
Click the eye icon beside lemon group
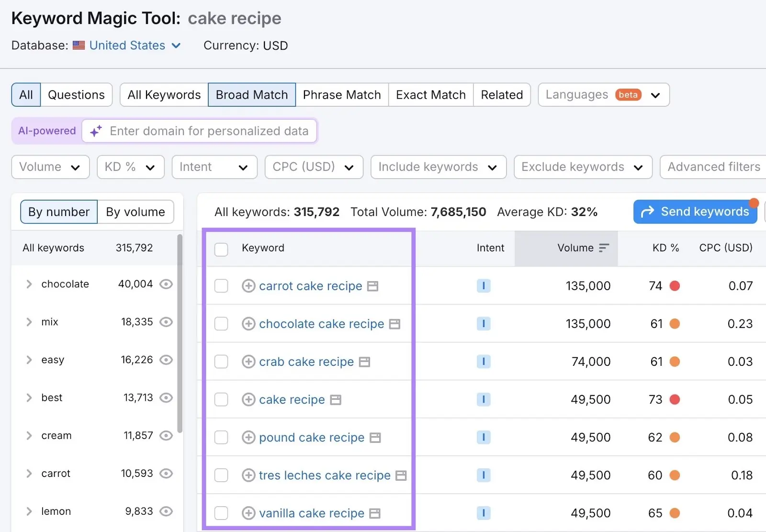(166, 511)
